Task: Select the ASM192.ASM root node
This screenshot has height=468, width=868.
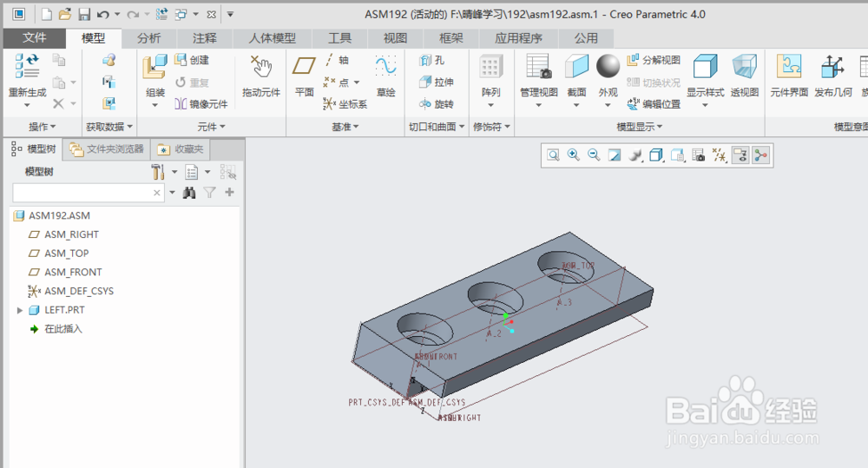Action: coord(59,216)
